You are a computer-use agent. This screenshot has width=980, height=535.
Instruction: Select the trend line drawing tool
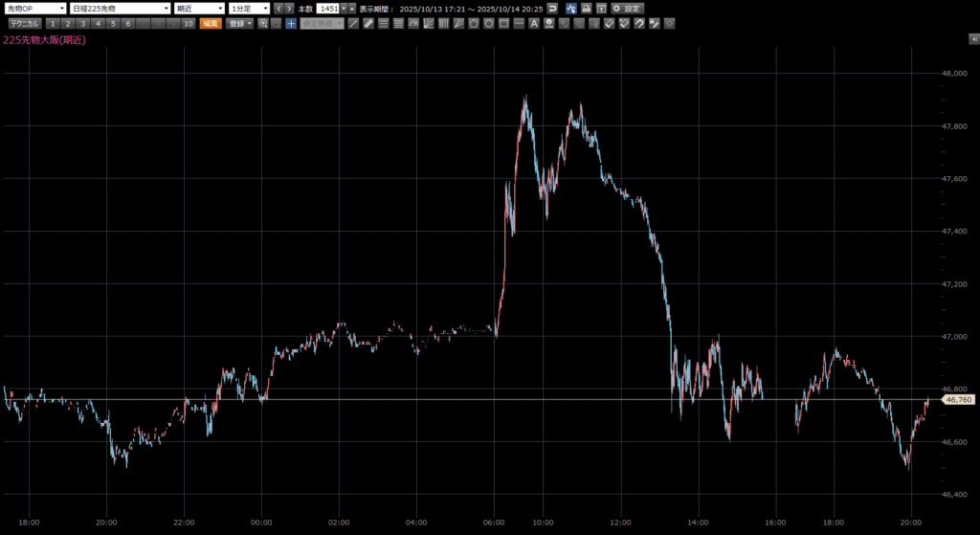354,23
